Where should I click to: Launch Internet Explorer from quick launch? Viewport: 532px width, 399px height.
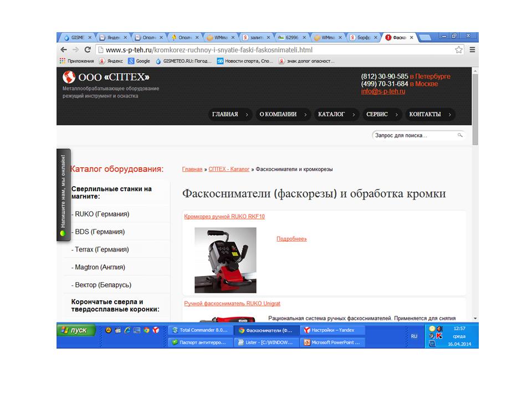point(127,330)
